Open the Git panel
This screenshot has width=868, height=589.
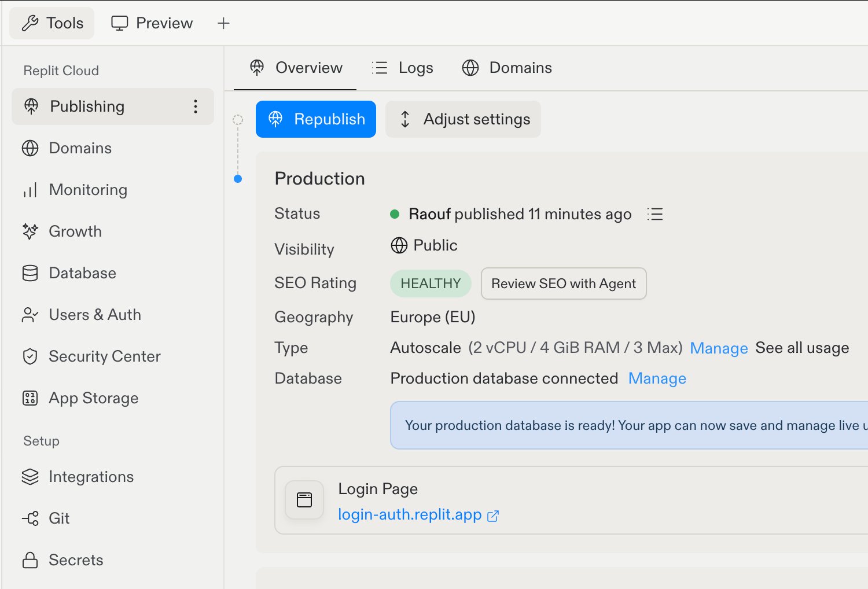click(113, 518)
